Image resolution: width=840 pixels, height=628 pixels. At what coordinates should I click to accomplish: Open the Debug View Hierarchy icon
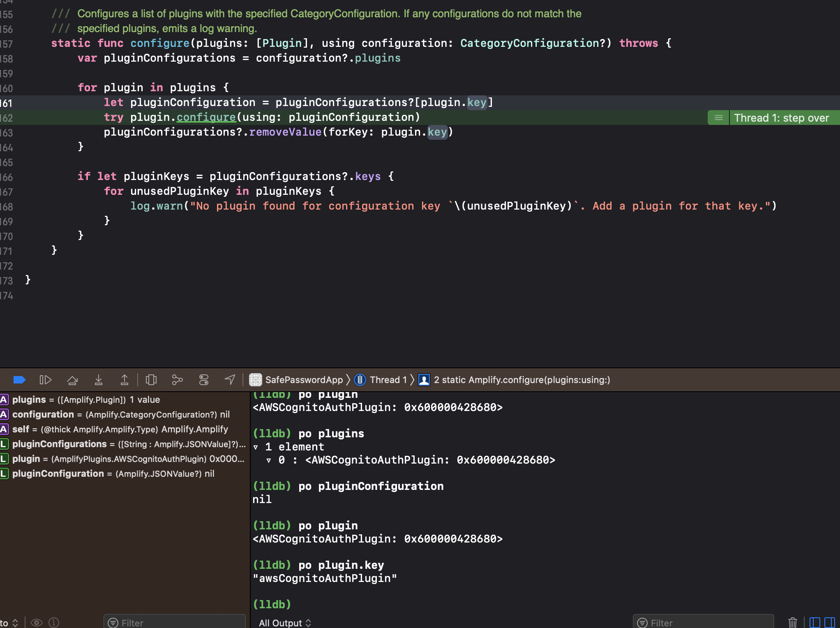click(x=151, y=380)
